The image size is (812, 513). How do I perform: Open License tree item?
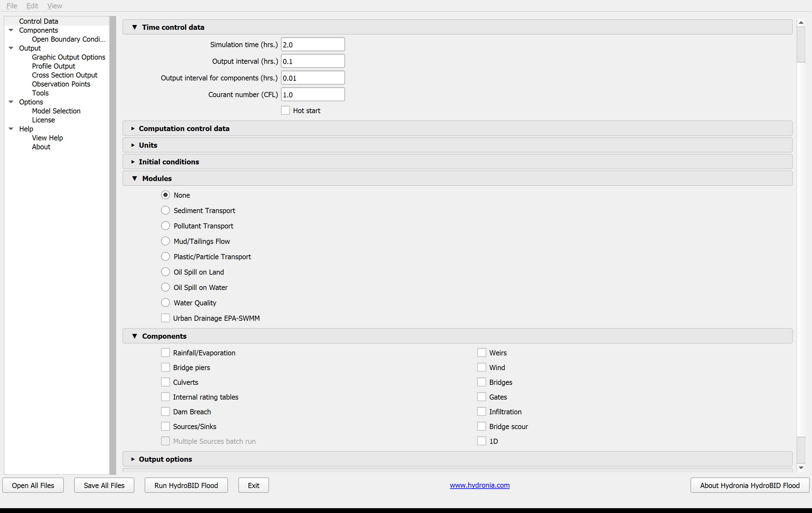point(44,120)
